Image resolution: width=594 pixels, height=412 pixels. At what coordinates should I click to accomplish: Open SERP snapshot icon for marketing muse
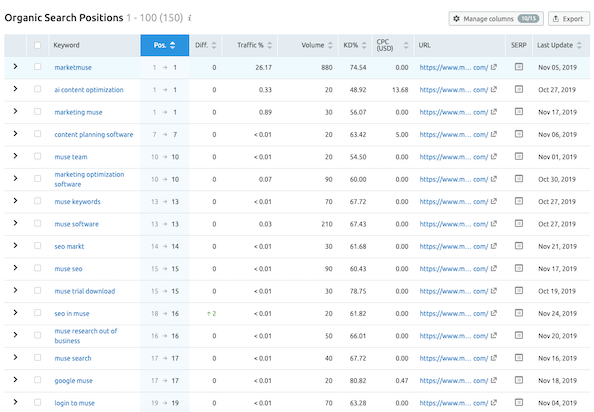(x=519, y=112)
